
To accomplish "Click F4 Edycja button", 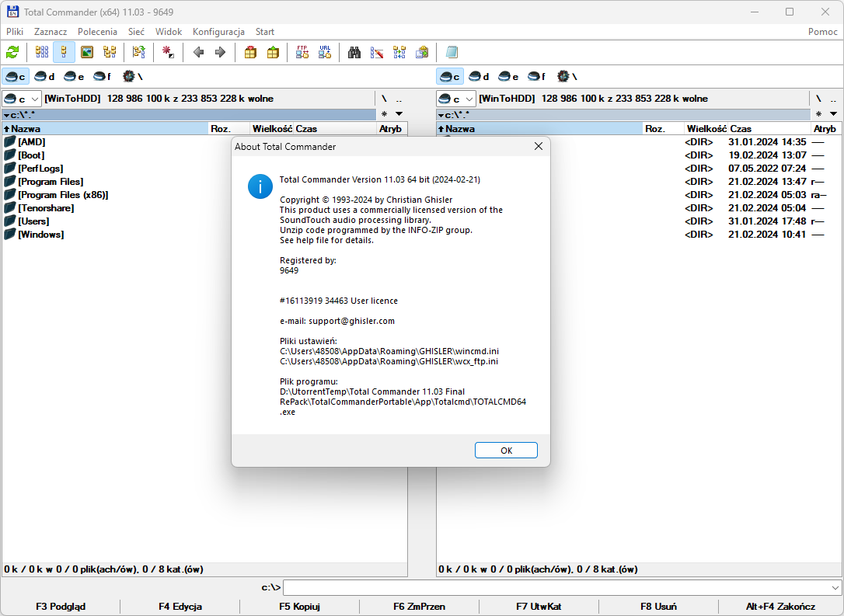I will [180, 607].
